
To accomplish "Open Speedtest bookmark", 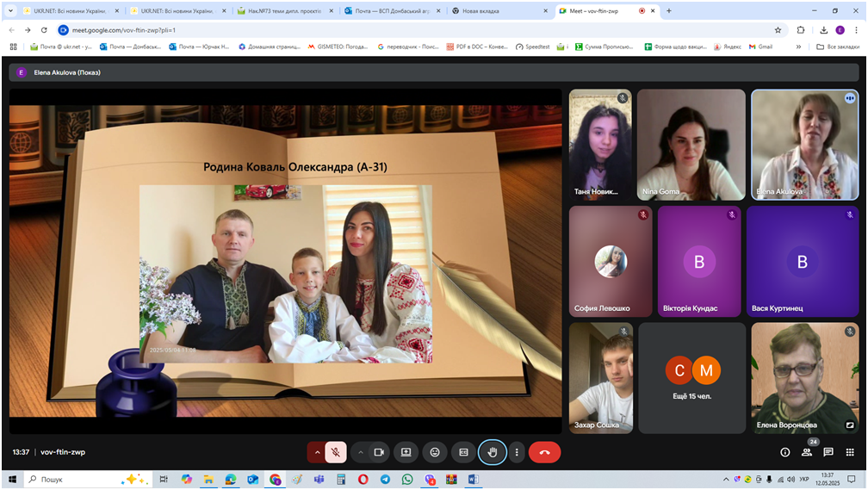I will 532,47.
